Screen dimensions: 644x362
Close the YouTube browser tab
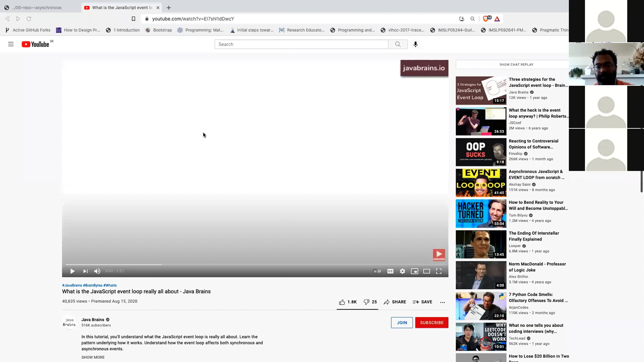158,8
